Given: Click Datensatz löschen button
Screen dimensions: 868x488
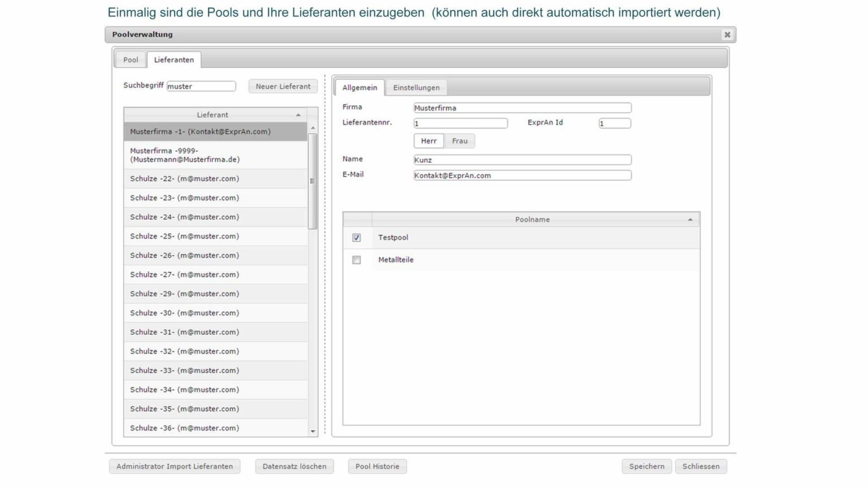Looking at the screenshot, I should (x=294, y=467).
